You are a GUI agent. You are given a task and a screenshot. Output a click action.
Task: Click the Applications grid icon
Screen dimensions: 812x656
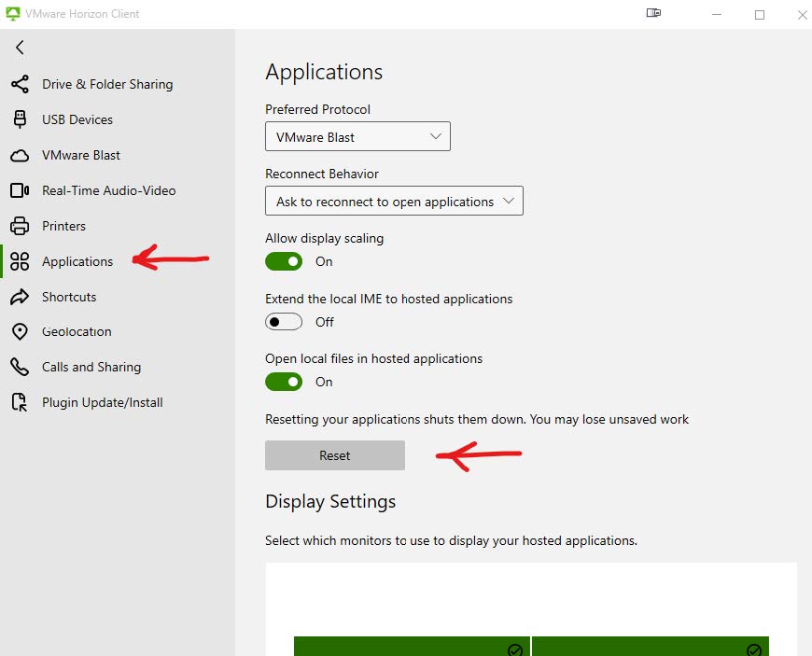[20, 261]
